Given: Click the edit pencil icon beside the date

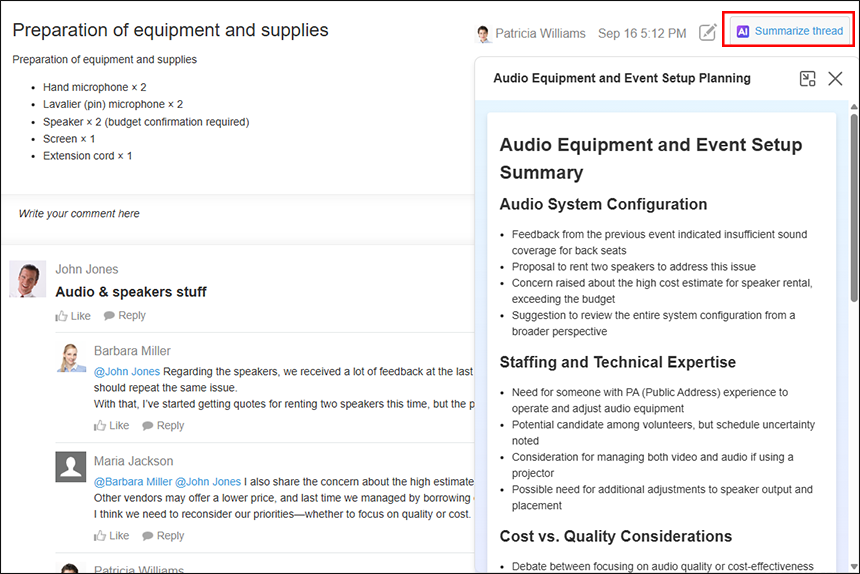Looking at the screenshot, I should 707,33.
